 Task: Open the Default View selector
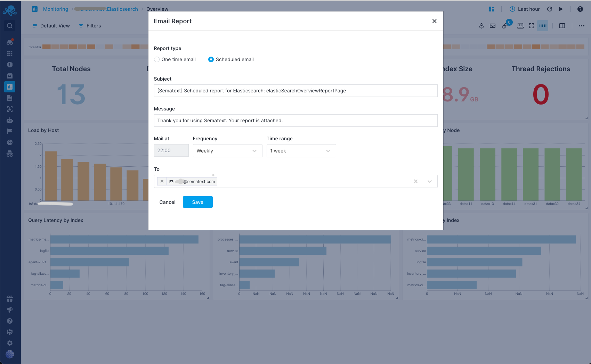click(x=51, y=26)
